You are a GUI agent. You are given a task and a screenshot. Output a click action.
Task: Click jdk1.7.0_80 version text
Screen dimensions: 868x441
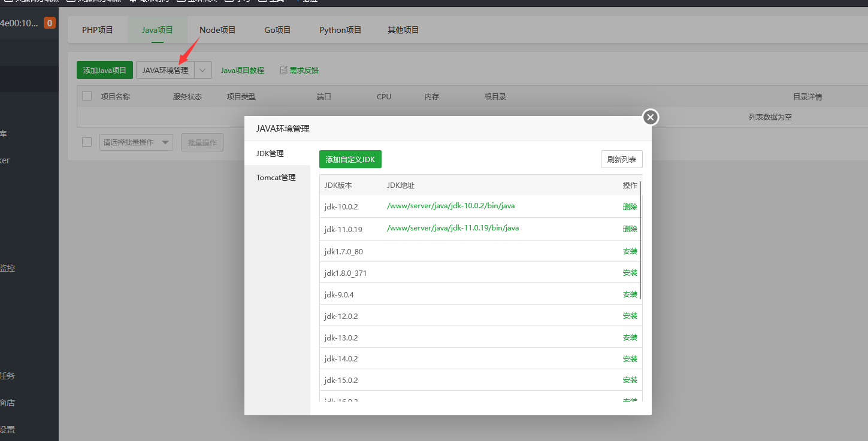(344, 252)
